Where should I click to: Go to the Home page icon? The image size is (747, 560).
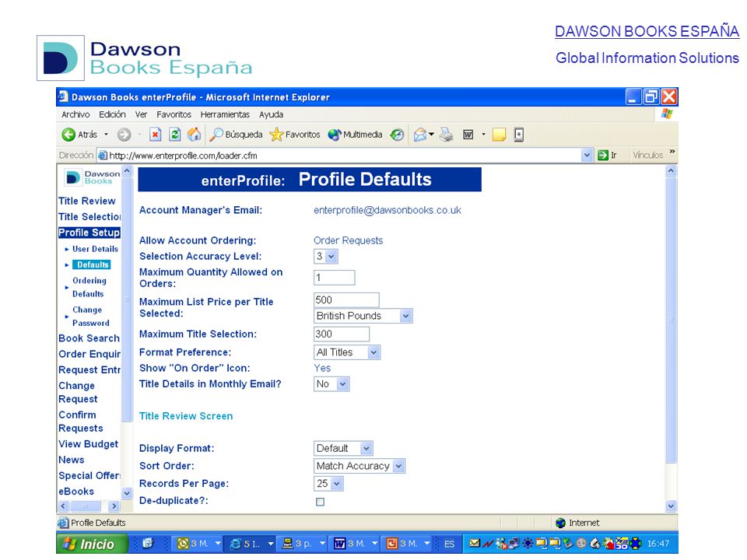pyautogui.click(x=194, y=135)
